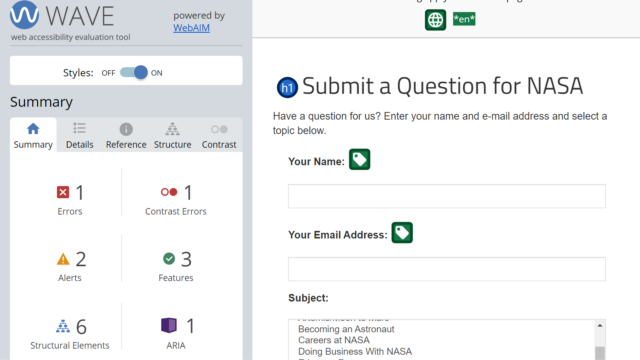This screenshot has height=360, width=640.
Task: Toggle the Styles on/off switch
Action: [x=133, y=73]
